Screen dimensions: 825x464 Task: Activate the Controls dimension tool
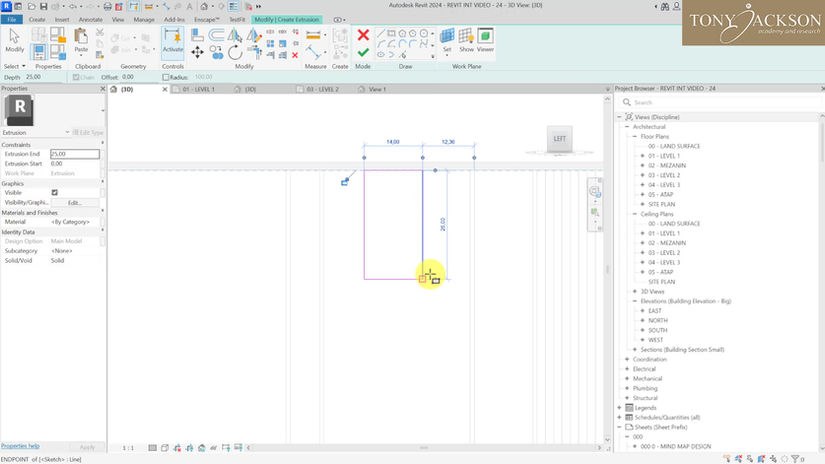[173, 41]
